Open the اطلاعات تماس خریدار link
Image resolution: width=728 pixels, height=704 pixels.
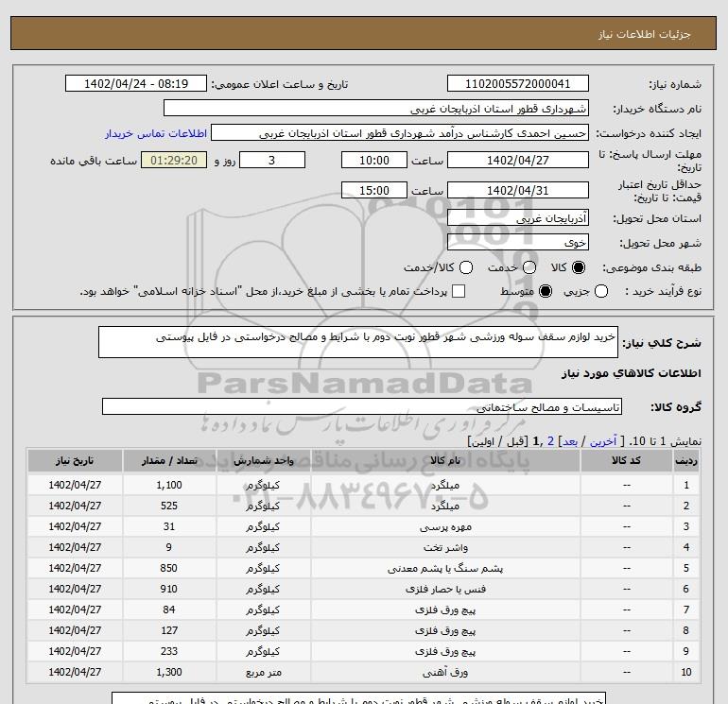tap(156, 133)
